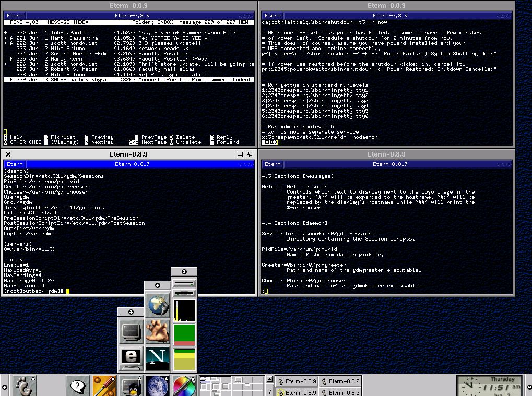This screenshot has height=396, width=532.
Task: Select message 221 from Hart, Cassandra
Action: [x=129, y=38]
